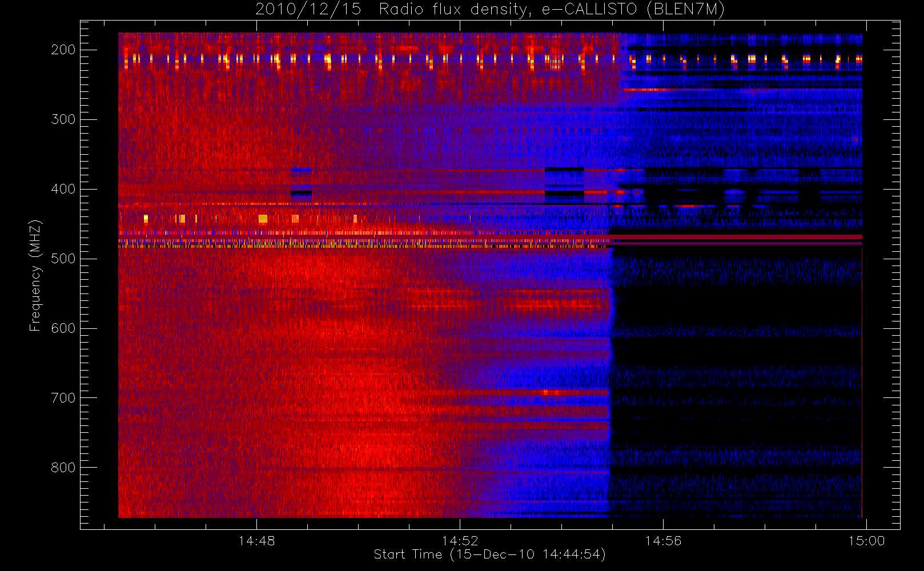Image resolution: width=924 pixels, height=571 pixels.
Task: Click the 14:48 time tick label
Action: pos(257,541)
